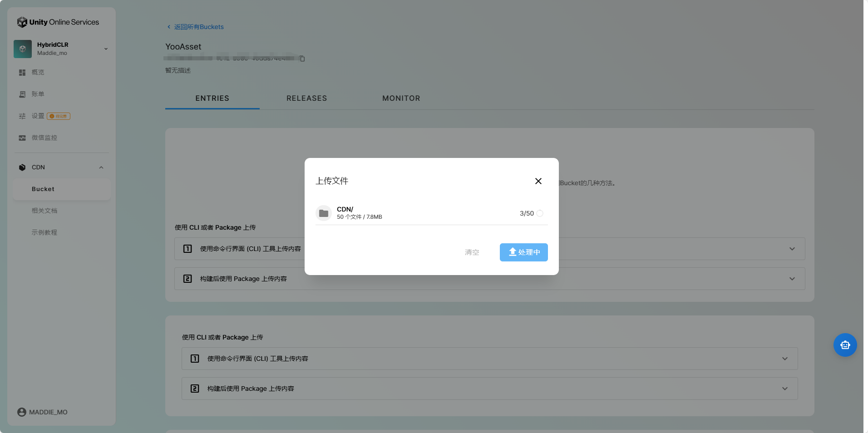
Task: Click the 50 个文件 / 7.8MB text
Action: pos(360,217)
